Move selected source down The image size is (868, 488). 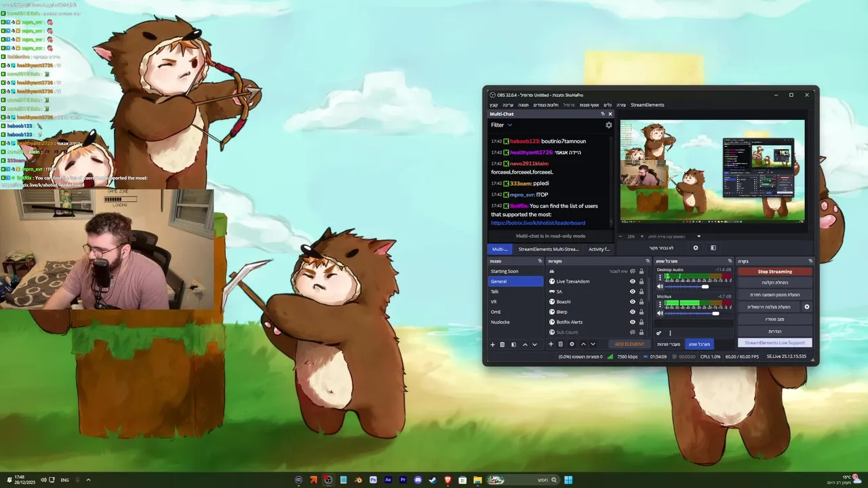click(593, 344)
